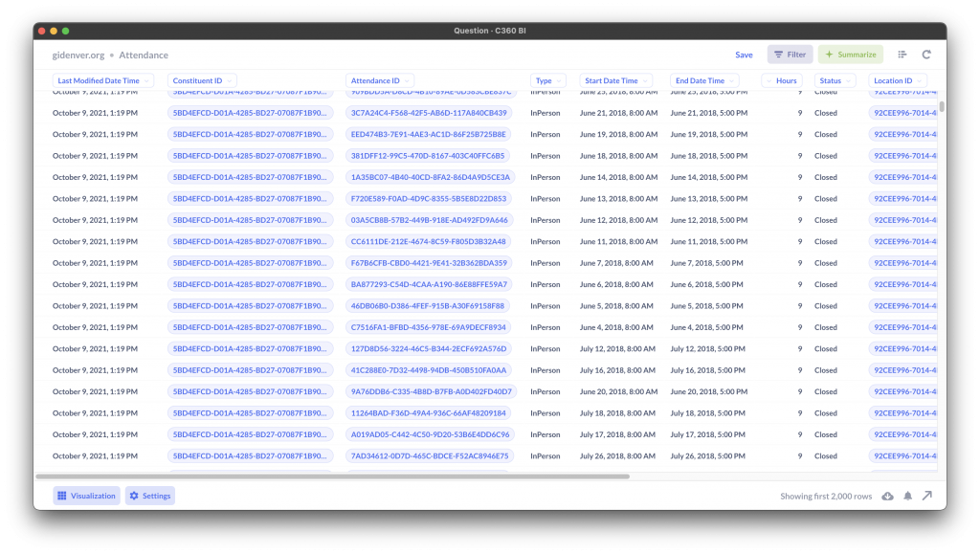Open End Date Time column menu
The width and height of the screenshot is (980, 554).
[704, 80]
